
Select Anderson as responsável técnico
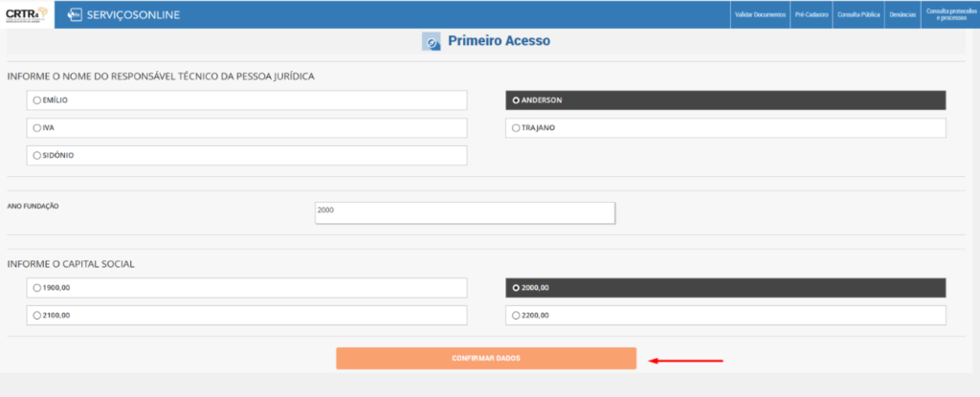pos(516,99)
